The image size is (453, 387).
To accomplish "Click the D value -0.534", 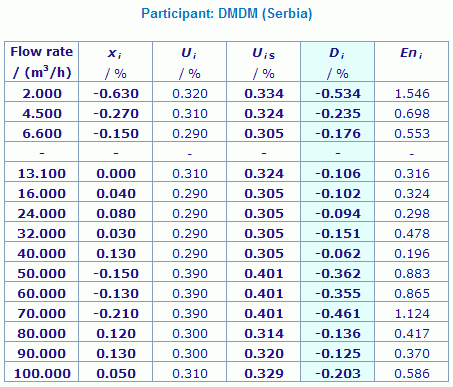I will click(338, 94).
